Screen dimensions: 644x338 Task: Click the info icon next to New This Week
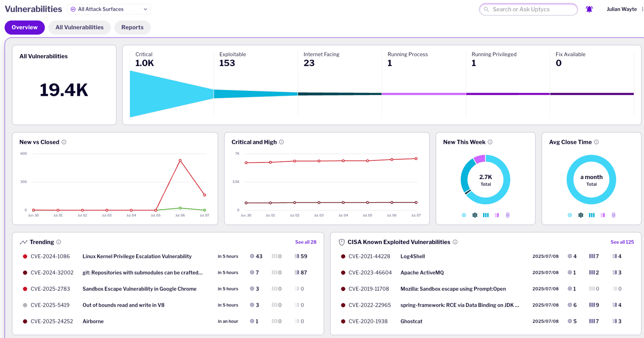click(x=490, y=142)
